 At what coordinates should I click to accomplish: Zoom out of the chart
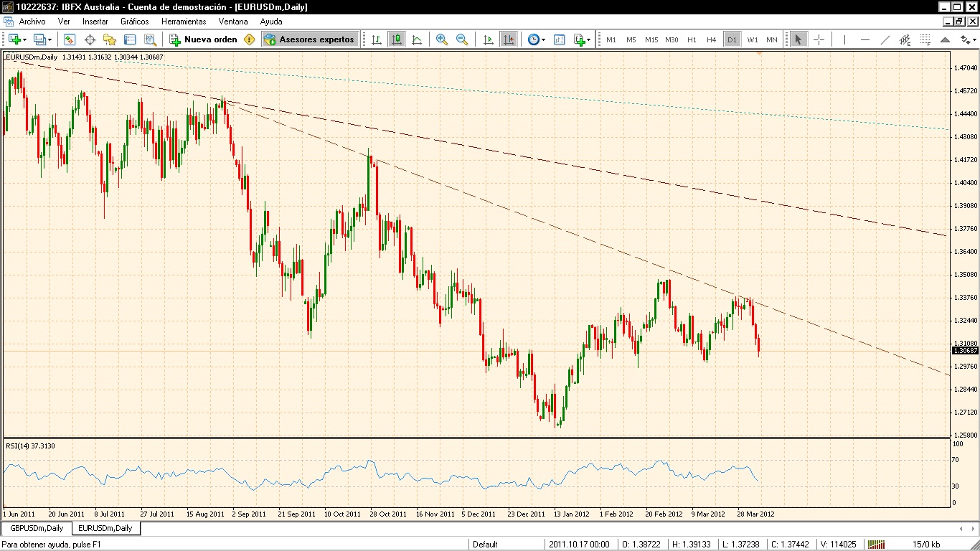(x=462, y=39)
